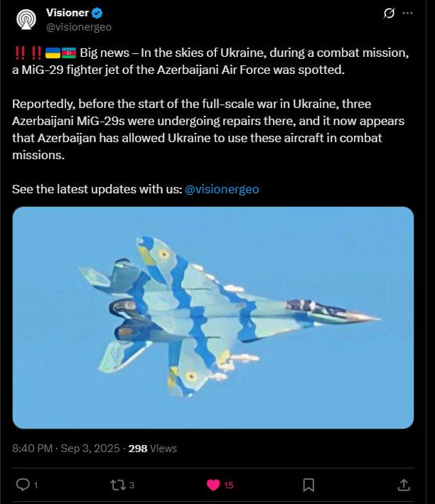Click the Ukraine flag emoji in the post
The image size is (435, 504).
pyautogui.click(x=53, y=53)
